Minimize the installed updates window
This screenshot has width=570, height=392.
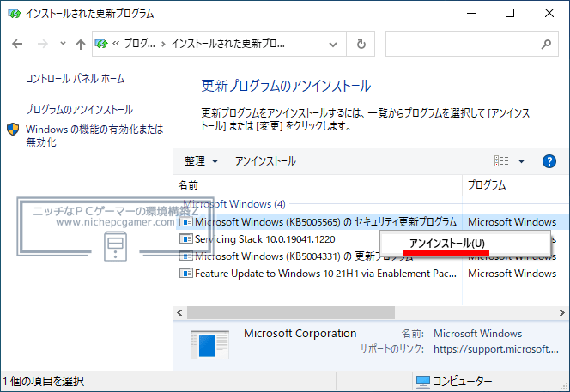tap(471, 14)
